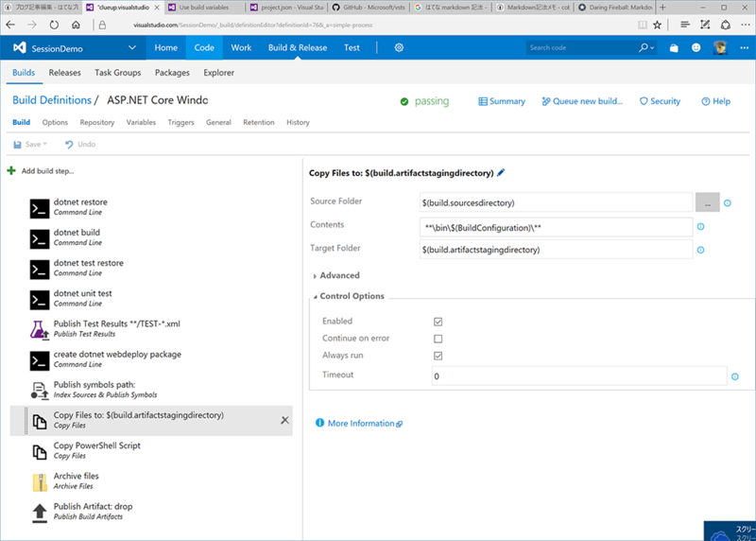Select the dotnet test restore step icon
756x541 pixels.
[x=40, y=270]
